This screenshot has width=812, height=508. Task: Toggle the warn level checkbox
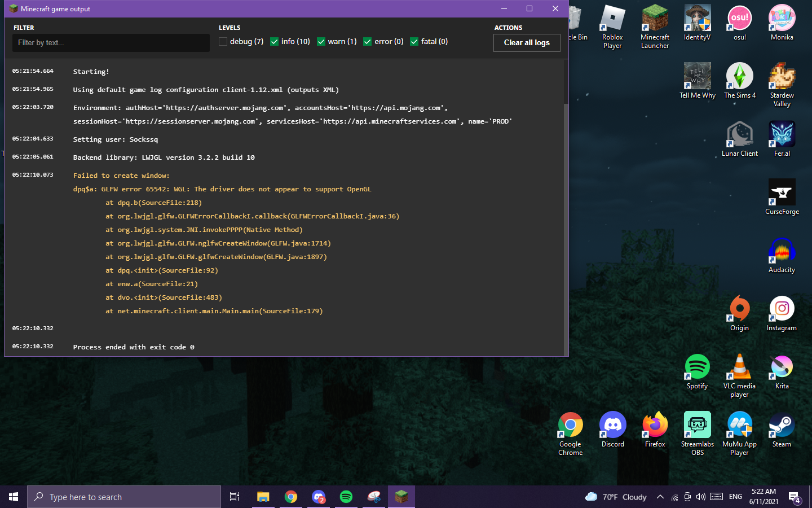point(321,42)
